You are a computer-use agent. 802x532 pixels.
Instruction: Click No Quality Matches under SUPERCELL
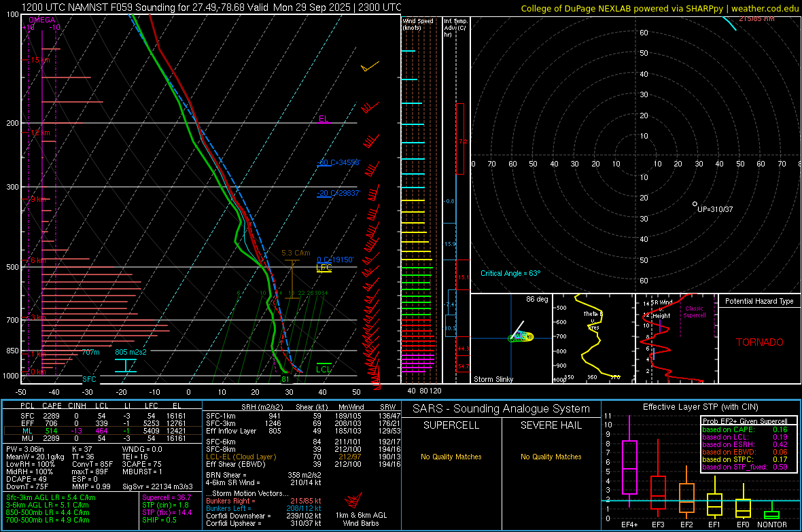451,457
